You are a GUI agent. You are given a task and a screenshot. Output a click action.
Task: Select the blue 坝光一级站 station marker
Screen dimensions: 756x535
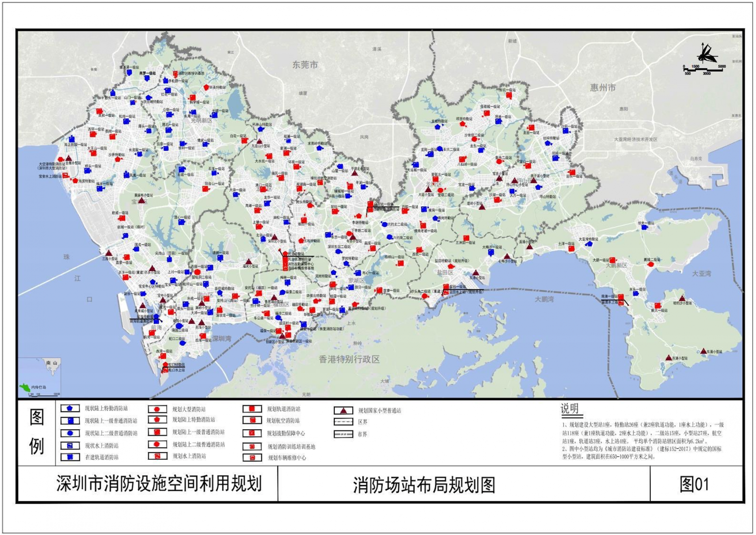(645, 228)
